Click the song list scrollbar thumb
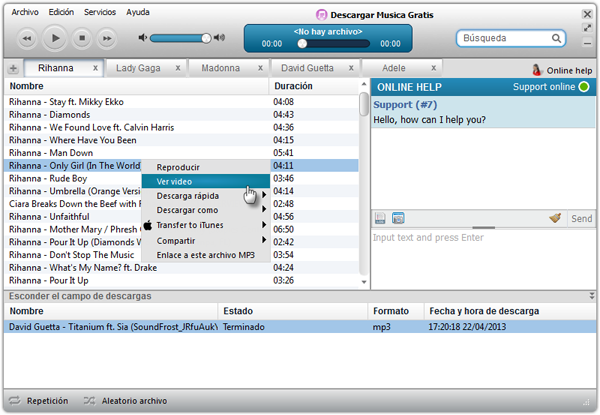This screenshot has height=415, width=600. [x=364, y=104]
